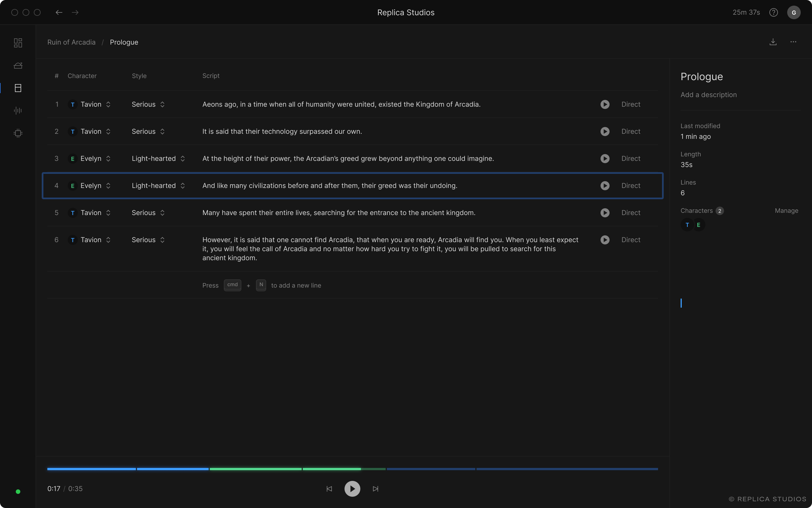Open Serious style dropdown on line 2
Viewport: 812px width, 508px height.
(148, 131)
